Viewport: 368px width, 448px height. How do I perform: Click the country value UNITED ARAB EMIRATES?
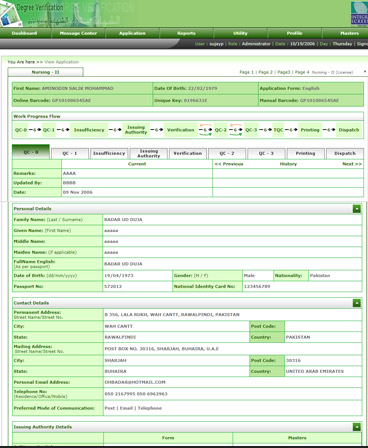(315, 371)
